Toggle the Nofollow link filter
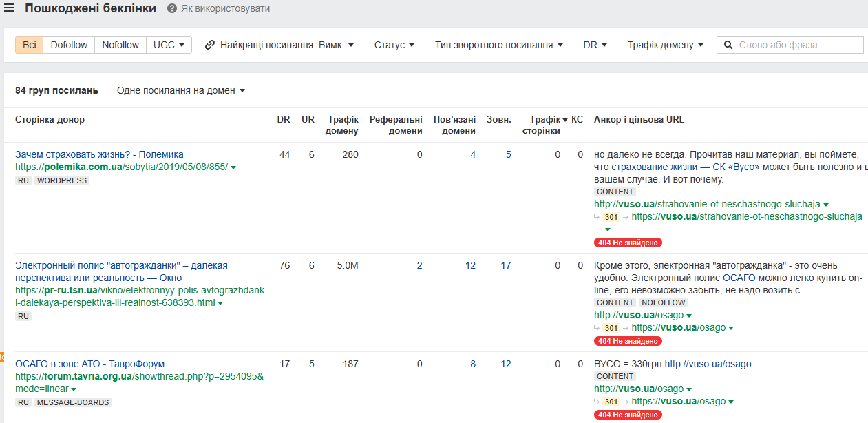Image resolution: width=868 pixels, height=423 pixels. click(x=120, y=45)
